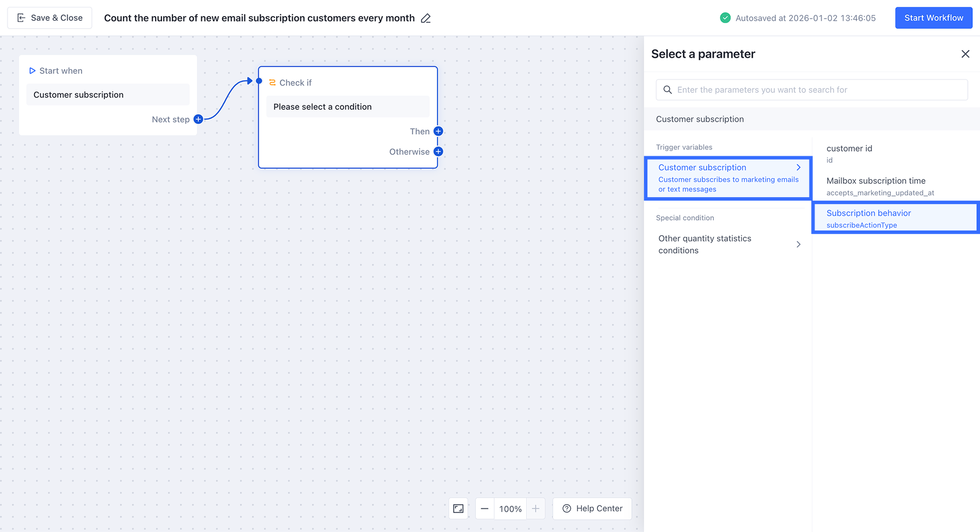This screenshot has width=980, height=532.
Task: Zoom out the canvas with minus
Action: click(x=485, y=508)
